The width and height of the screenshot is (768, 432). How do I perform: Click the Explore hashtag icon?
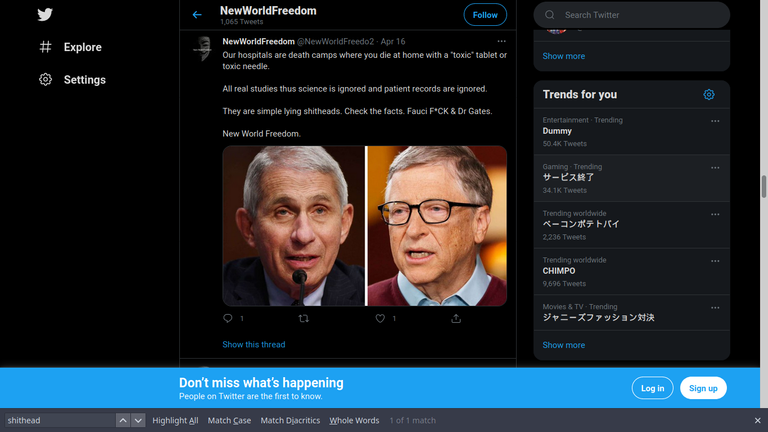[46, 47]
